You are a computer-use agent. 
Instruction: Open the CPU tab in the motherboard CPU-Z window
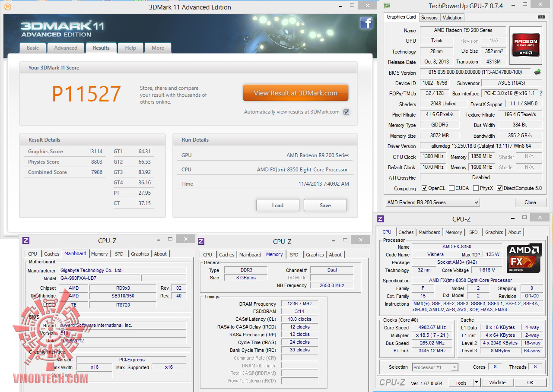[33, 254]
